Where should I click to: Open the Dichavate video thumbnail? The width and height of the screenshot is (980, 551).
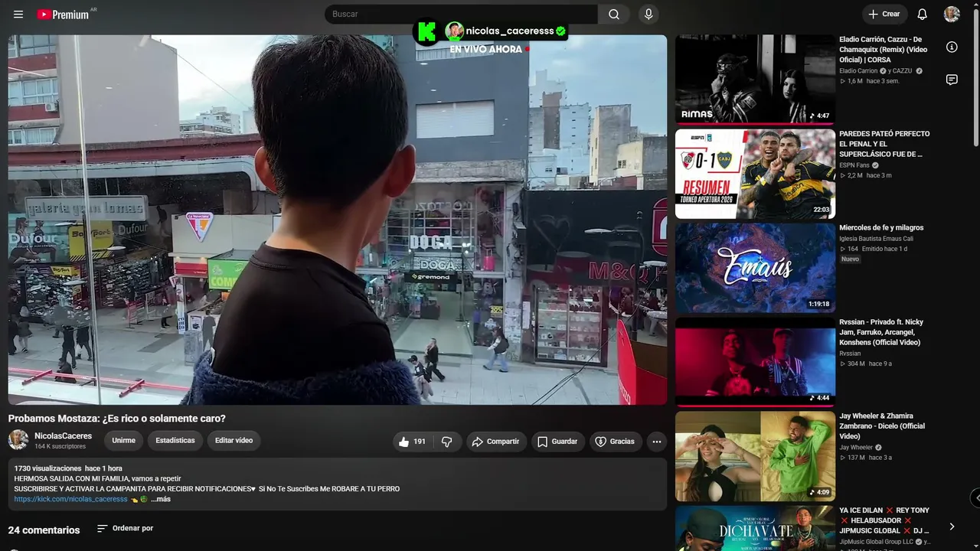click(755, 528)
